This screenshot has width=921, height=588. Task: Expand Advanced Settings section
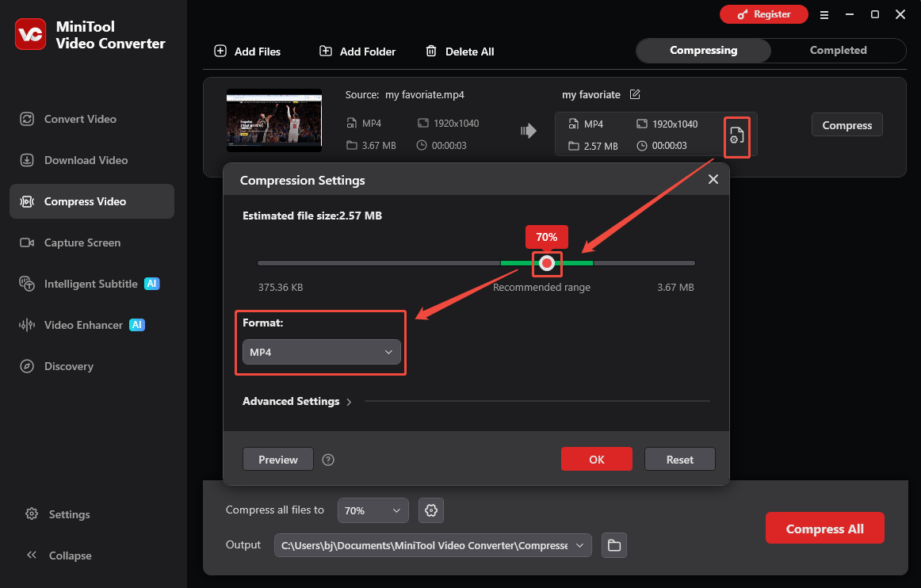pos(296,401)
